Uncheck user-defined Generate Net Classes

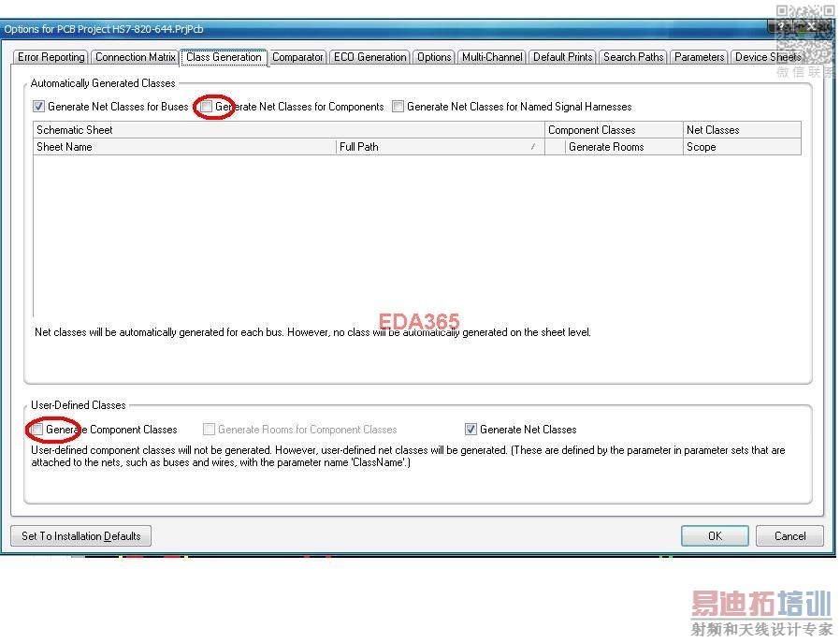click(x=471, y=430)
